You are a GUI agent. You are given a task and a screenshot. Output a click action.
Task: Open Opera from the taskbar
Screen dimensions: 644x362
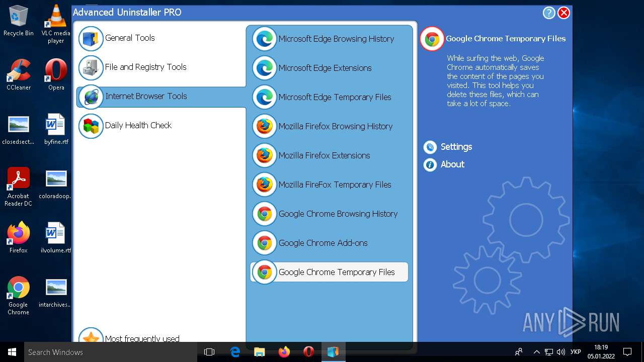[x=309, y=352]
